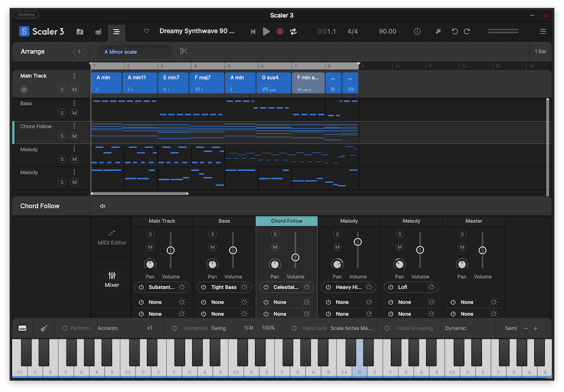Open Chord Follow track three-dot menu

(74, 126)
